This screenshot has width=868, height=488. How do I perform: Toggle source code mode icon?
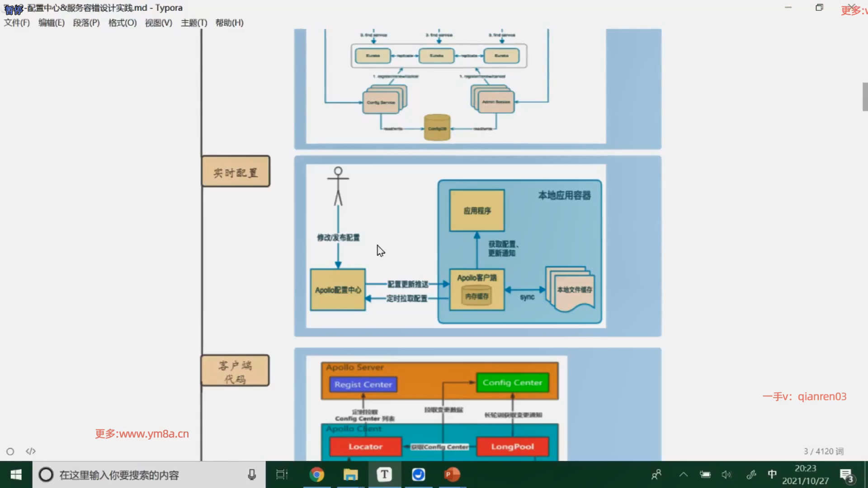pyautogui.click(x=31, y=451)
